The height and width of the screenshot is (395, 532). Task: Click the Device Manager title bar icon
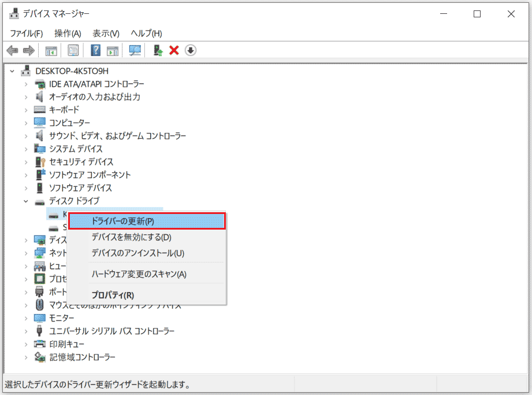coord(14,13)
